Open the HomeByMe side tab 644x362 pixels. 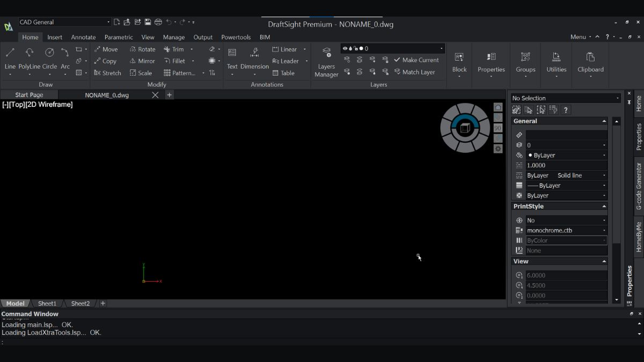(639, 237)
